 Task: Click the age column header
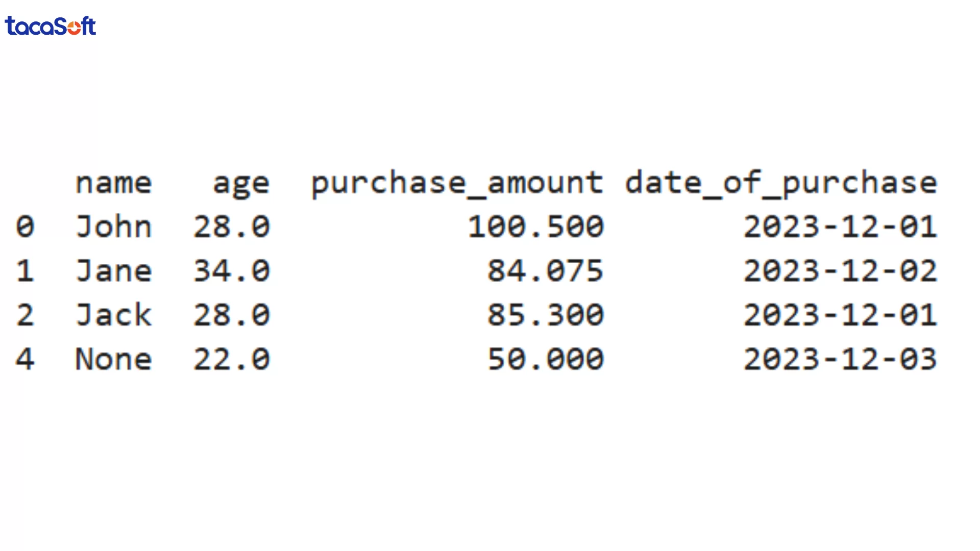point(240,184)
